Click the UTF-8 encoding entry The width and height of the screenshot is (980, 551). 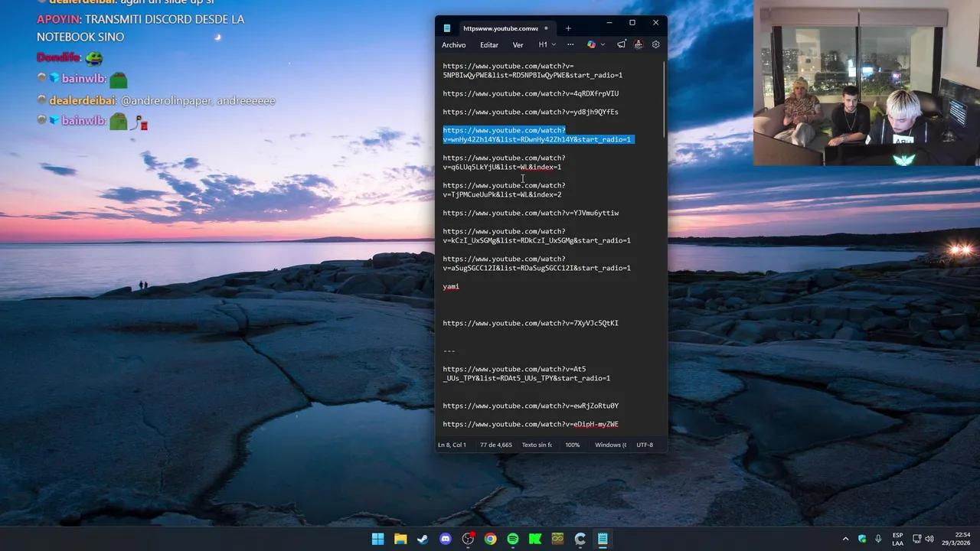click(x=645, y=445)
